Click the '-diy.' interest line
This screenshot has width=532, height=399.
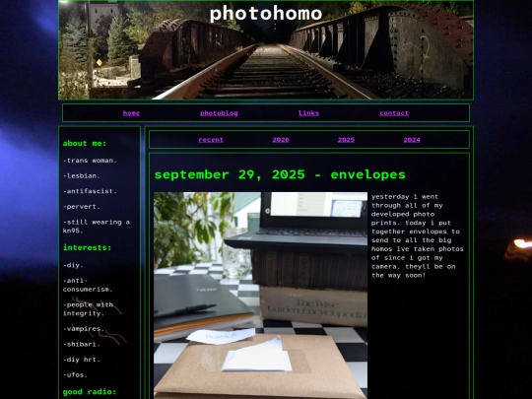tap(73, 265)
